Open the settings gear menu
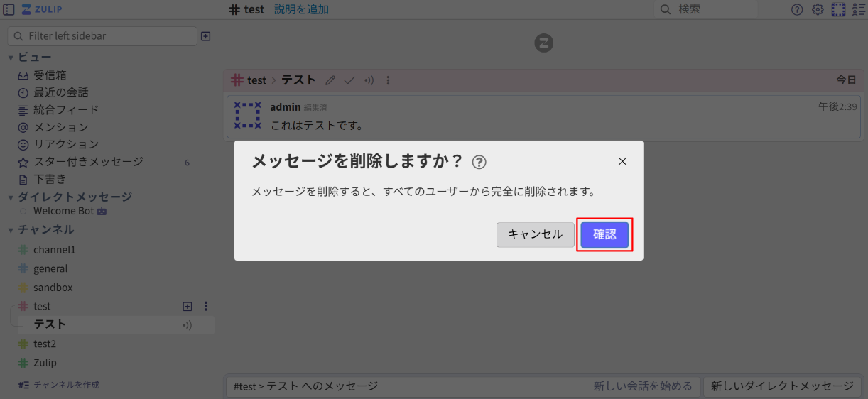 (x=818, y=9)
